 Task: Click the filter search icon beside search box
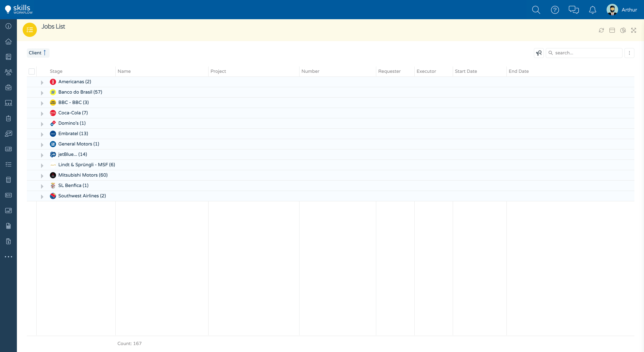[x=539, y=53]
